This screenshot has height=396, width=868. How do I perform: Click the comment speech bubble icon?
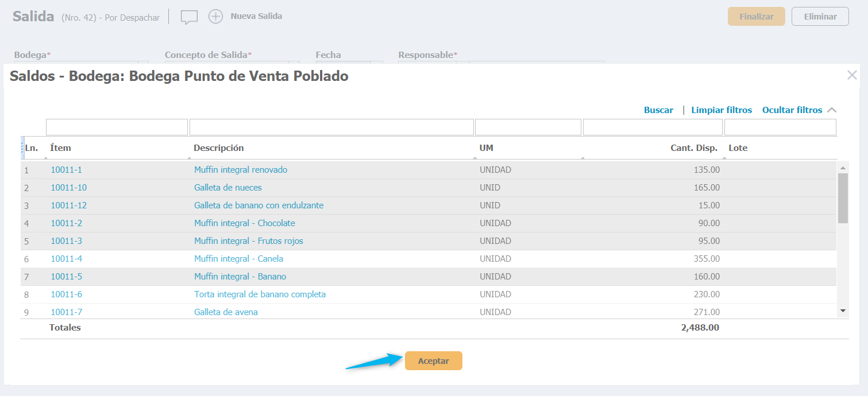(189, 17)
